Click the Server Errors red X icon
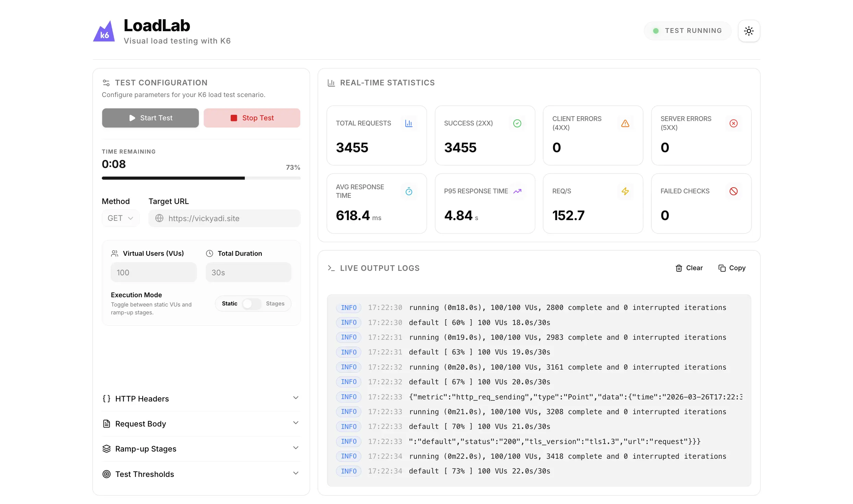 click(x=733, y=123)
